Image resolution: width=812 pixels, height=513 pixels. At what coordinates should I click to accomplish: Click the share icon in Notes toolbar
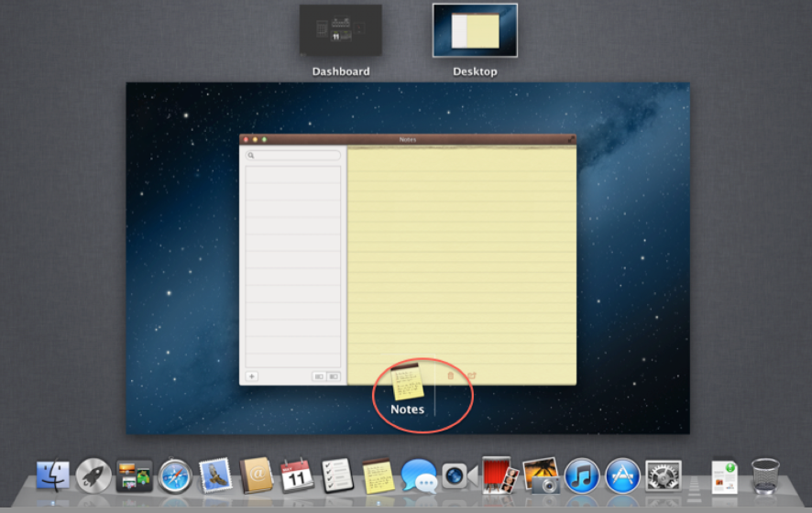click(x=471, y=376)
